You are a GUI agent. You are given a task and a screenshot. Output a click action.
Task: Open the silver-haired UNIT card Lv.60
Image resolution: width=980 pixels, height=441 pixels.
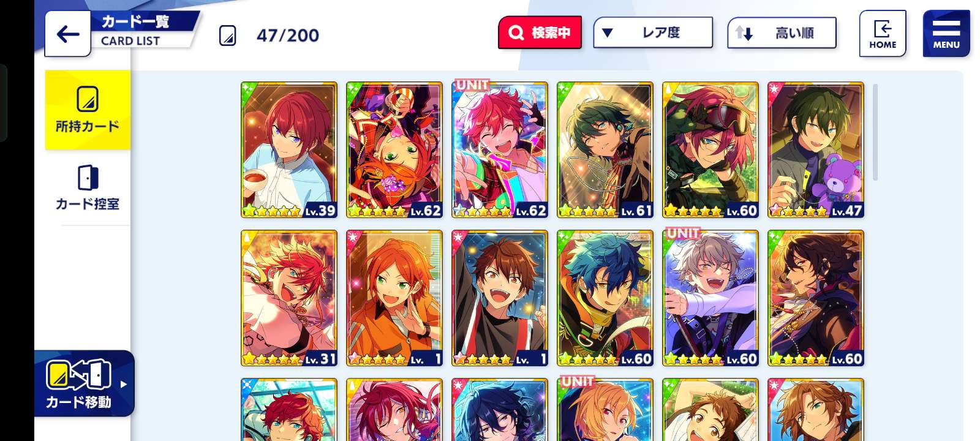coord(710,298)
